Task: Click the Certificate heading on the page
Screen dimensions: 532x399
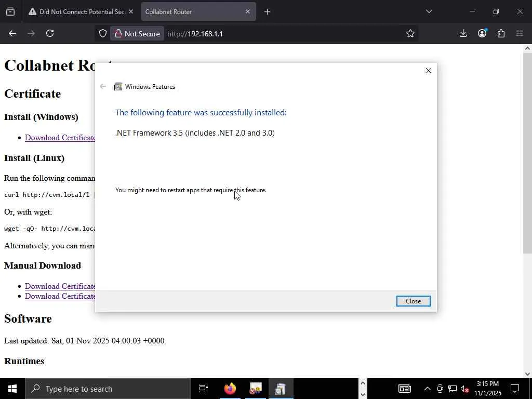Action: tap(33, 94)
